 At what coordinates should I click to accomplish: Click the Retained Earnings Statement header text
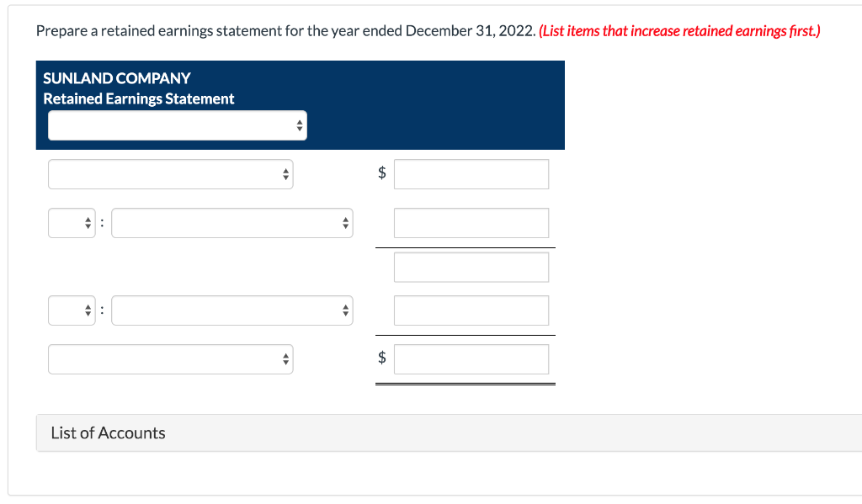(139, 98)
